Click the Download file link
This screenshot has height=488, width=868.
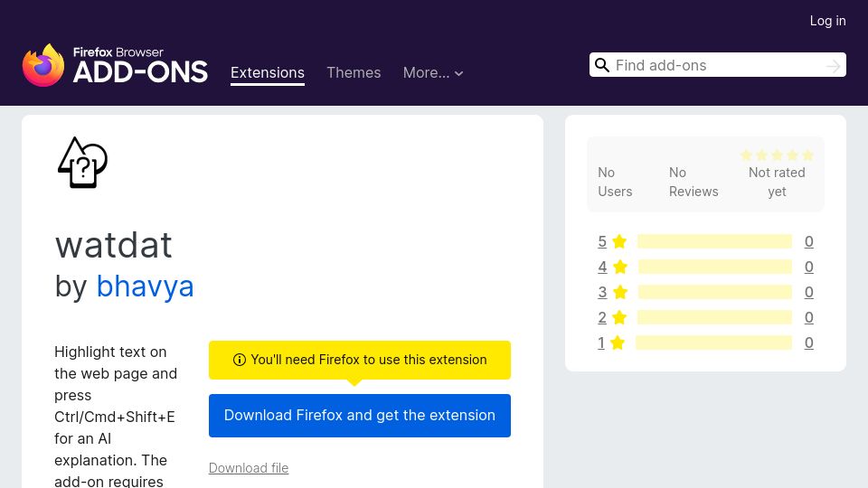[249, 468]
